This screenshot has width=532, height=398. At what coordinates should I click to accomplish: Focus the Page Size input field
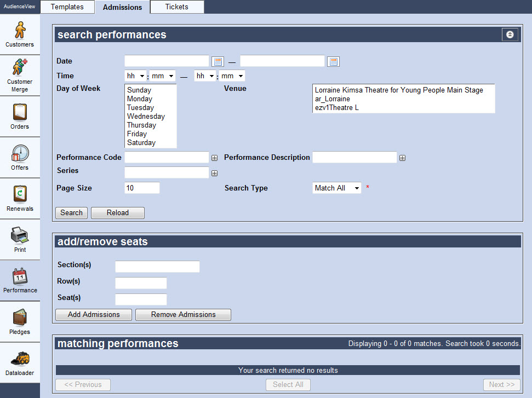click(x=142, y=188)
